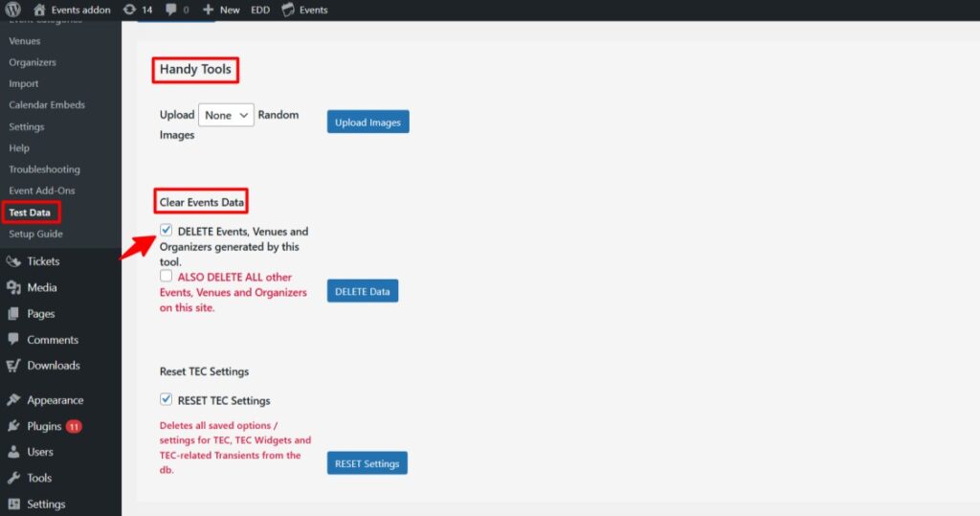Open EDD in the admin bar
Viewport: 980px width, 516px height.
click(x=260, y=10)
